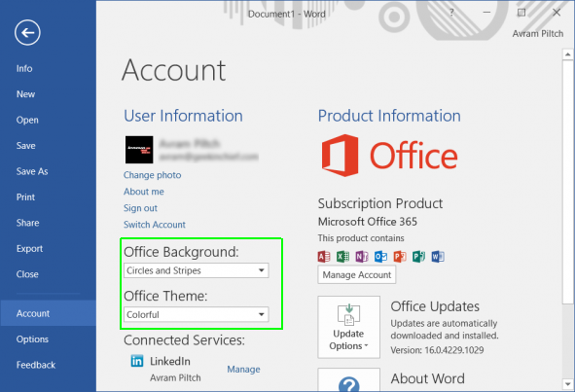Click the Outlook app icon
Screen dimensions: 575x392
tap(381, 257)
